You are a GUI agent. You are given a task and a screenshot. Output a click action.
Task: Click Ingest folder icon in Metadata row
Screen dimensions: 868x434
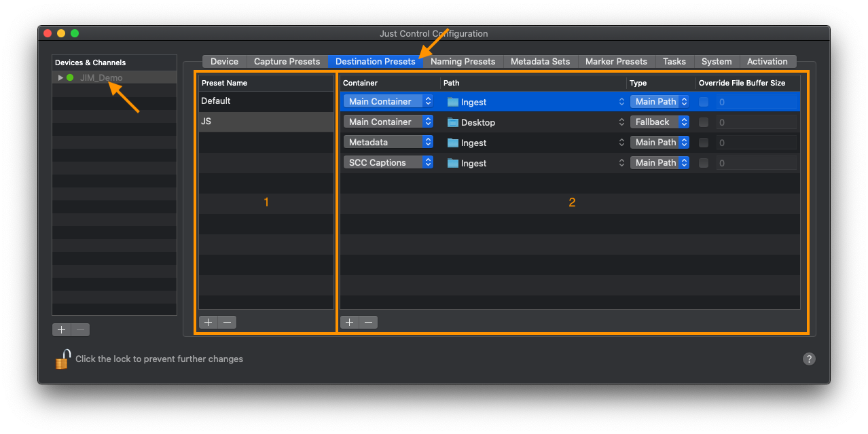coord(453,143)
